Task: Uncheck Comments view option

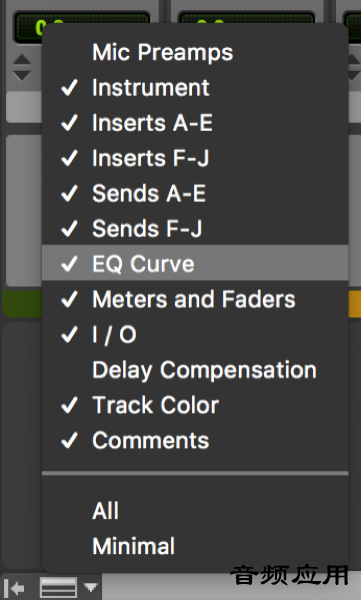Action: tap(195, 440)
